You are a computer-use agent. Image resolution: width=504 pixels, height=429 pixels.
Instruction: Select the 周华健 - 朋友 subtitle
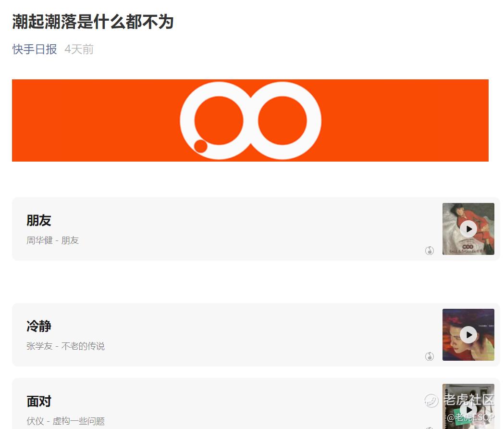click(53, 240)
